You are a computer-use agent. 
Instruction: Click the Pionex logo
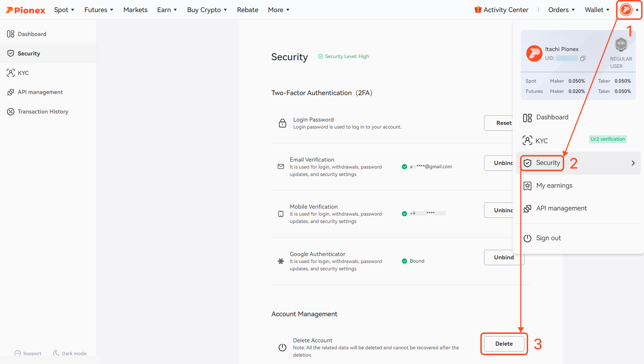pyautogui.click(x=25, y=10)
